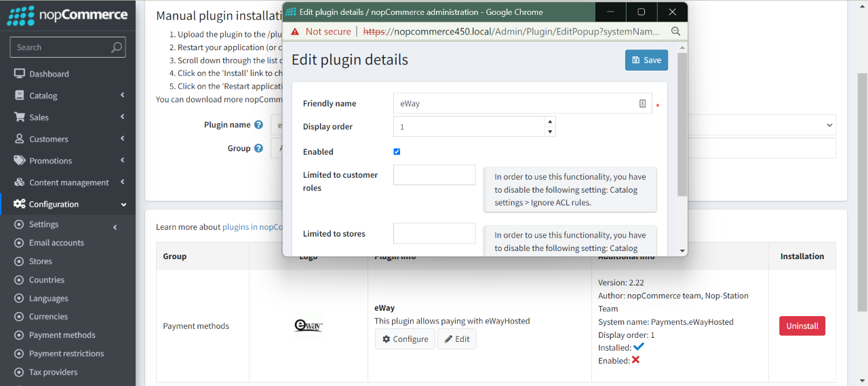Click the Settings bullet icon in sidebar
868x386 pixels.
coord(19,225)
